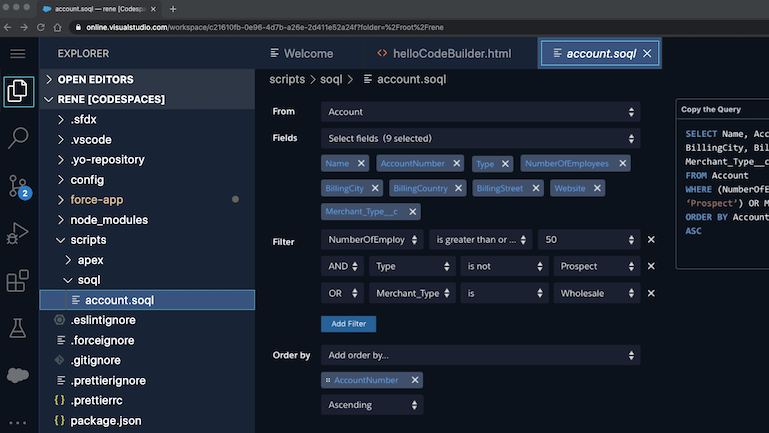Viewport: 769px width, 433px height.
Task: Expand the .sfdx folder
Action: pyautogui.click(x=147, y=120)
